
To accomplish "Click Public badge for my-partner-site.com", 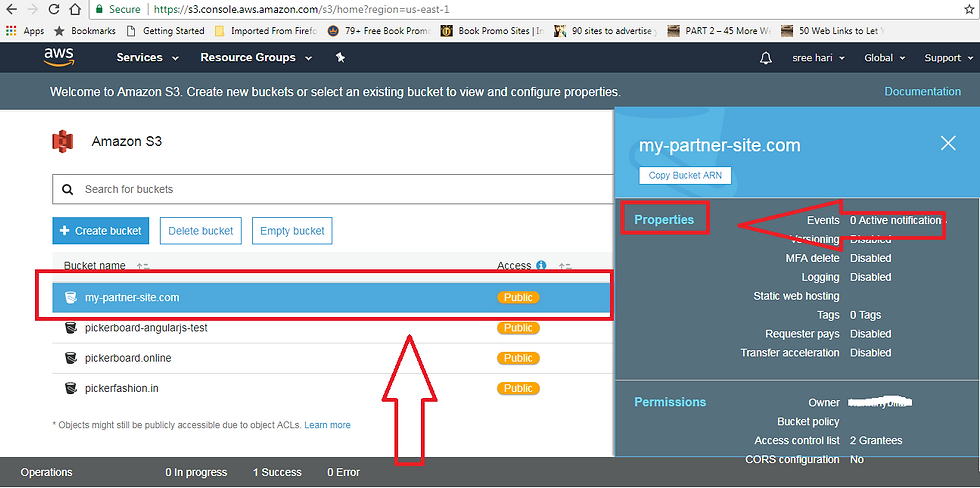I will pyautogui.click(x=518, y=297).
